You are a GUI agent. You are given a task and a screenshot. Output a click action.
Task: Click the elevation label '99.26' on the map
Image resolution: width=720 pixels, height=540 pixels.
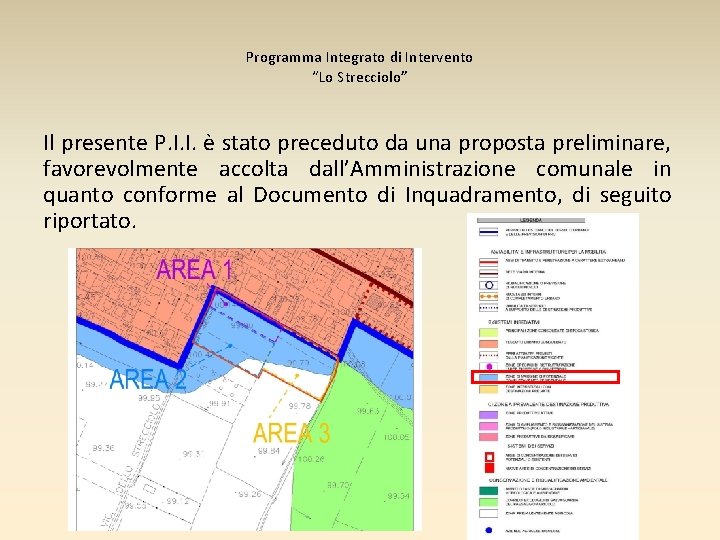coord(250,494)
